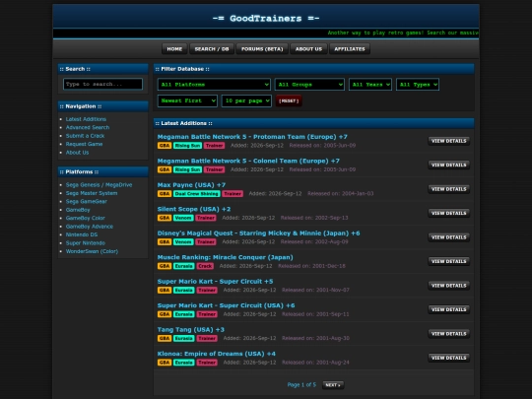Viewport: 532px width, 399px height.
Task: Click Venom tag on Silent Scope row
Action: 183,218
